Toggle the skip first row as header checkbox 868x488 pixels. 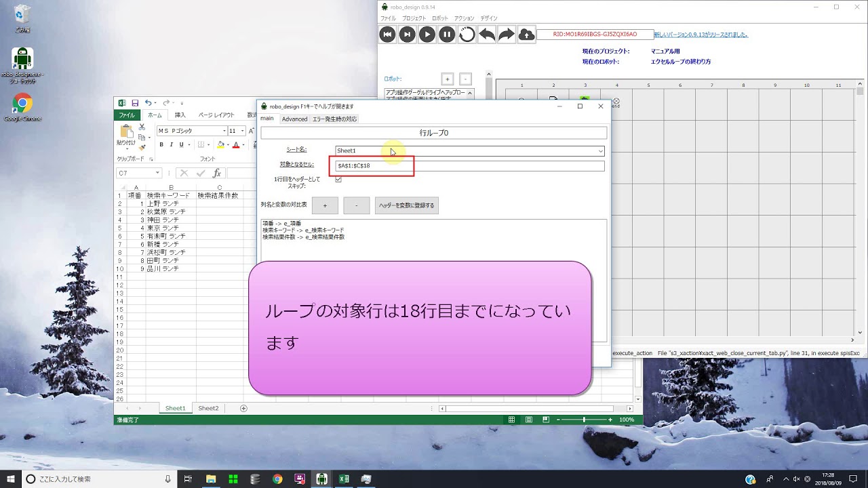tap(338, 180)
